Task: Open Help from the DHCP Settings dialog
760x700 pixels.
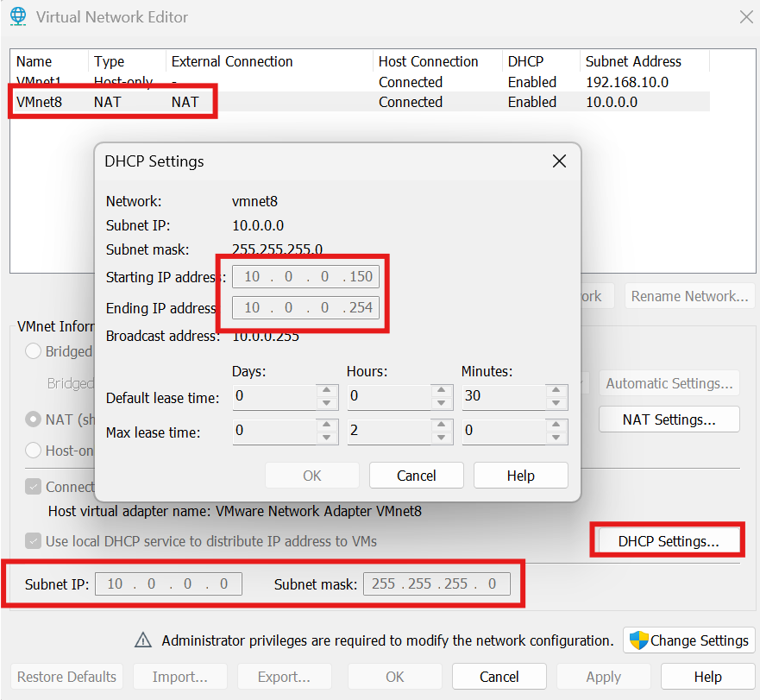Action: tap(520, 476)
